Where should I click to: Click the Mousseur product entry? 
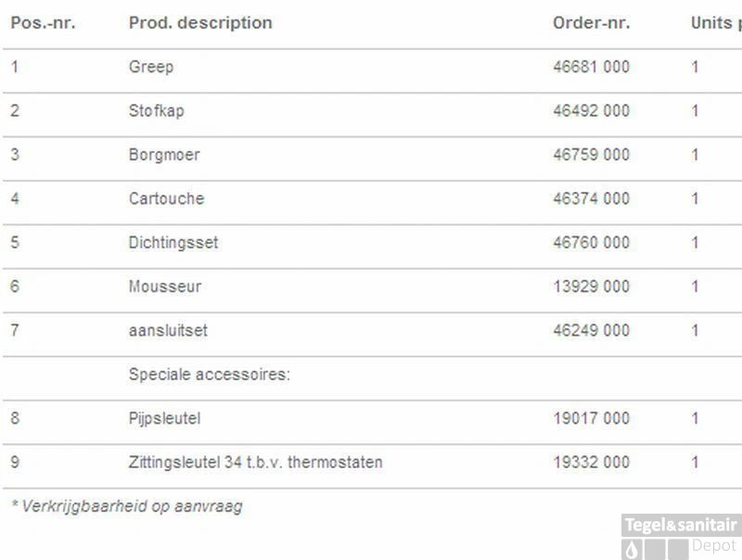[x=165, y=286]
